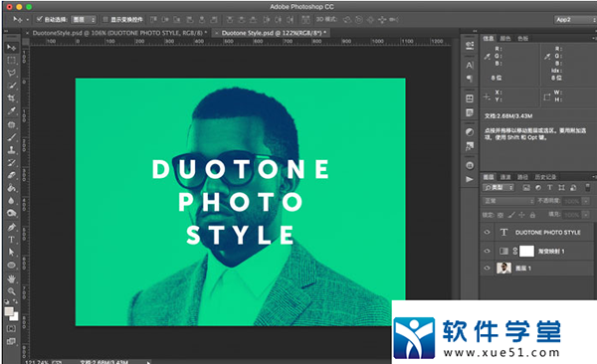This screenshot has height=364, width=597.
Task: Open the Paragraph panel icon
Action: click(x=470, y=79)
